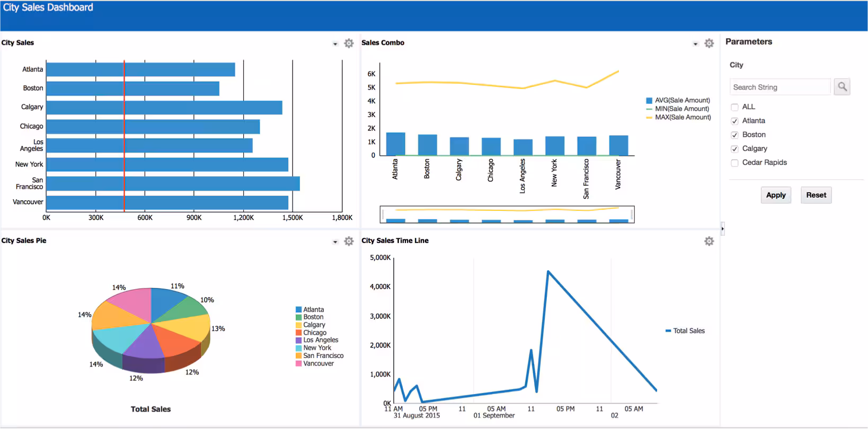Click the "City Sales Time Line" panel title

coord(395,241)
